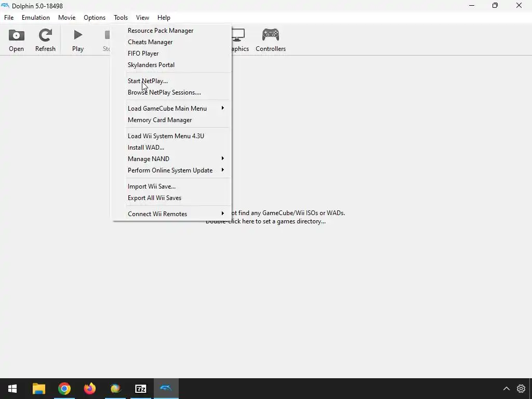Expand Perform Online System Update submenu
532x399 pixels.
[172, 170]
